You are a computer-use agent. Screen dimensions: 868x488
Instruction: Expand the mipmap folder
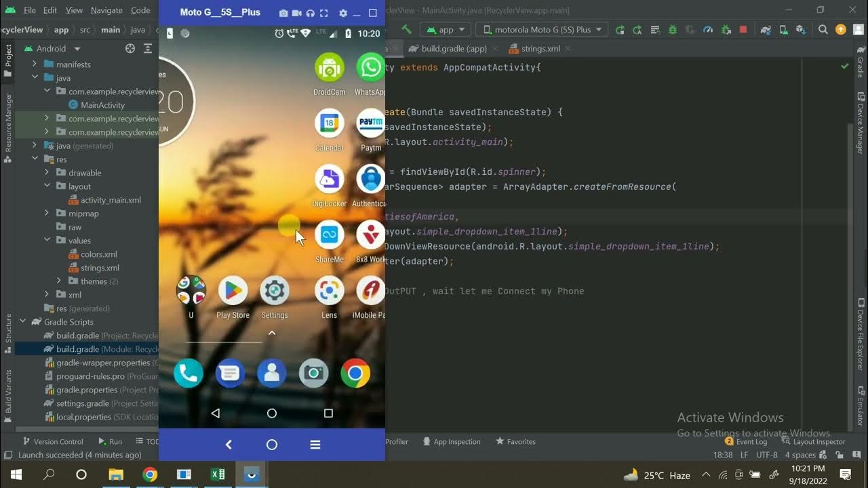tap(47, 213)
